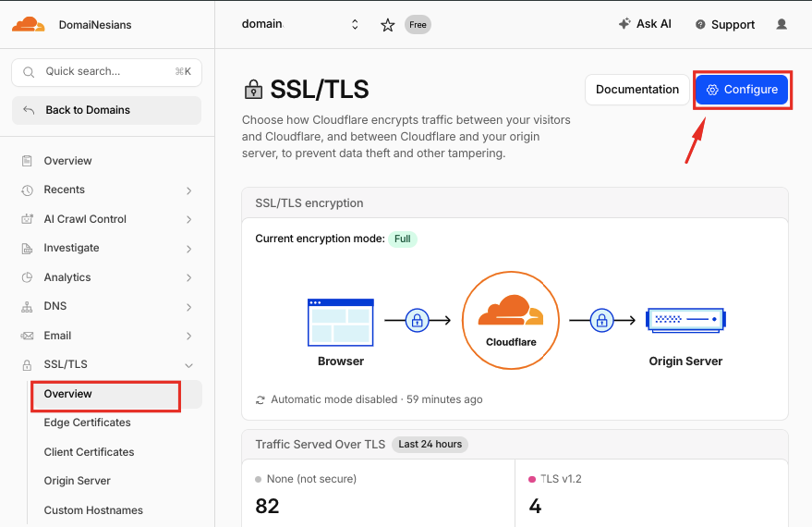The height and width of the screenshot is (527, 812).
Task: Click the Quick search magnifier icon
Action: (x=29, y=72)
